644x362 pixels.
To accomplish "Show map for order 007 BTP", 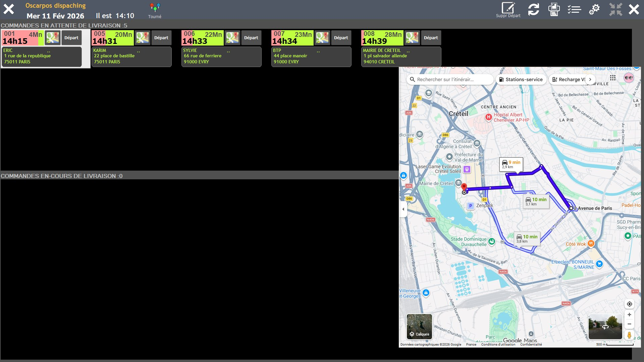I will point(322,38).
